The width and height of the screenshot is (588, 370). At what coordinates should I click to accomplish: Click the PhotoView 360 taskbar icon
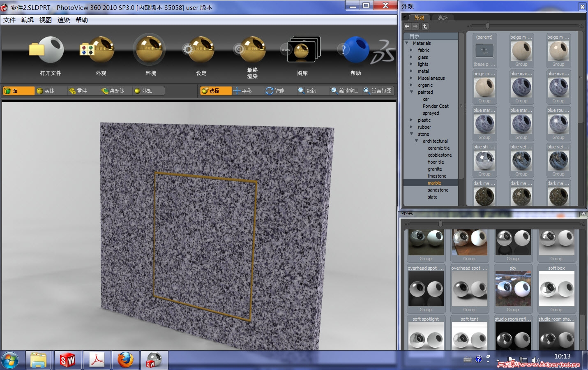pyautogui.click(x=154, y=361)
